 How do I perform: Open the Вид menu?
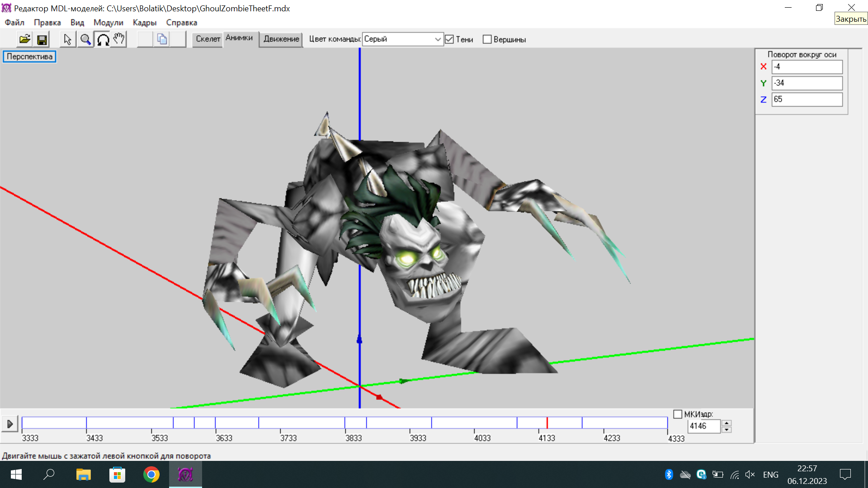pyautogui.click(x=77, y=23)
